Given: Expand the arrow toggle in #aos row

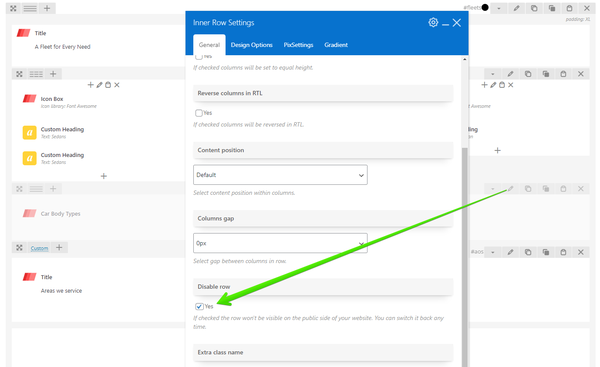Looking at the screenshot, I should click(x=492, y=252).
